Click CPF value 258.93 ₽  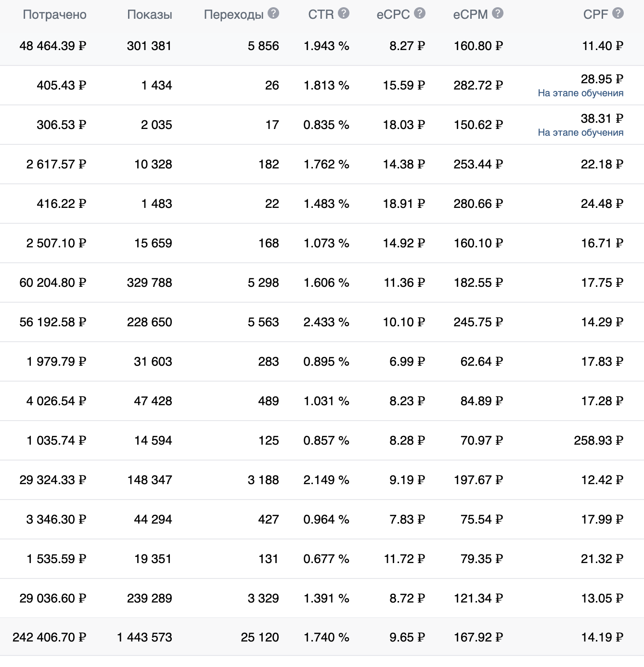coord(598,440)
